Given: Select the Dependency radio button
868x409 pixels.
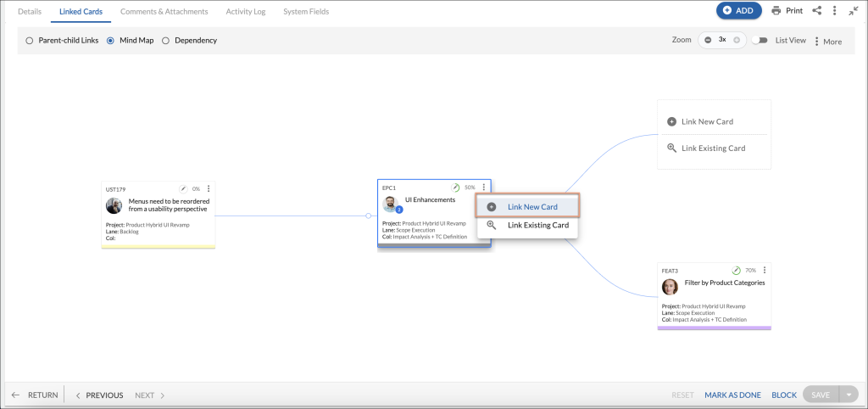Looking at the screenshot, I should tap(165, 41).
